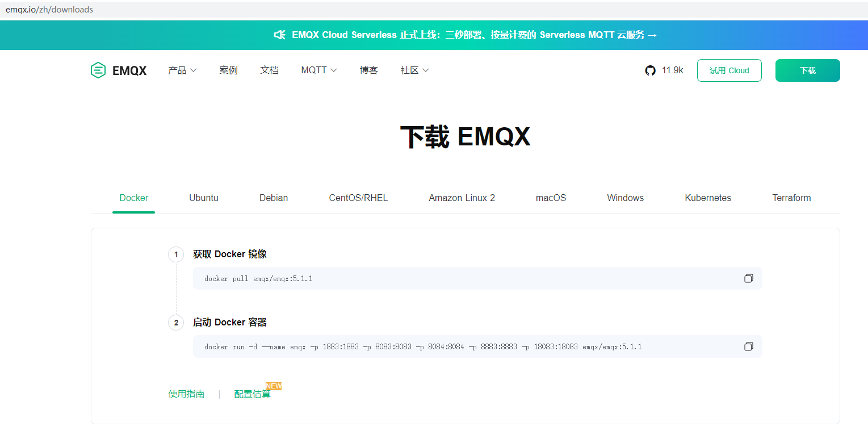This screenshot has height=439, width=868.
Task: Switch to the Amazon Linux 2 tab
Action: (462, 198)
